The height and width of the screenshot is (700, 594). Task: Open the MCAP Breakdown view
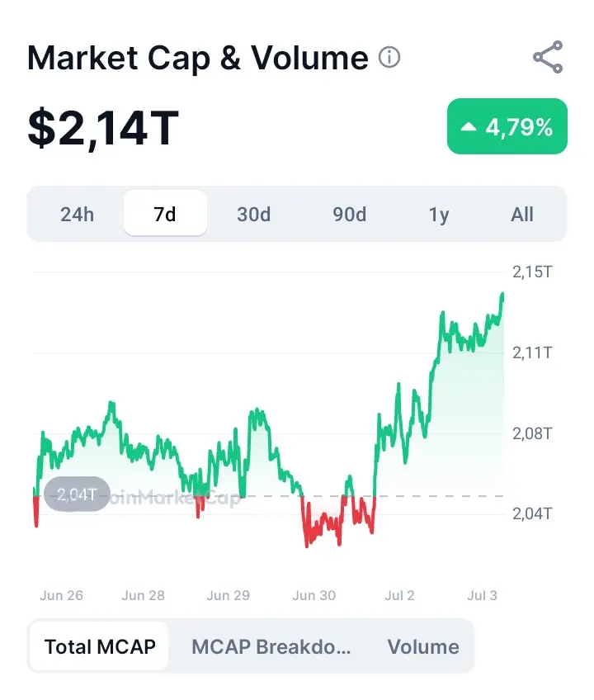pos(271,646)
